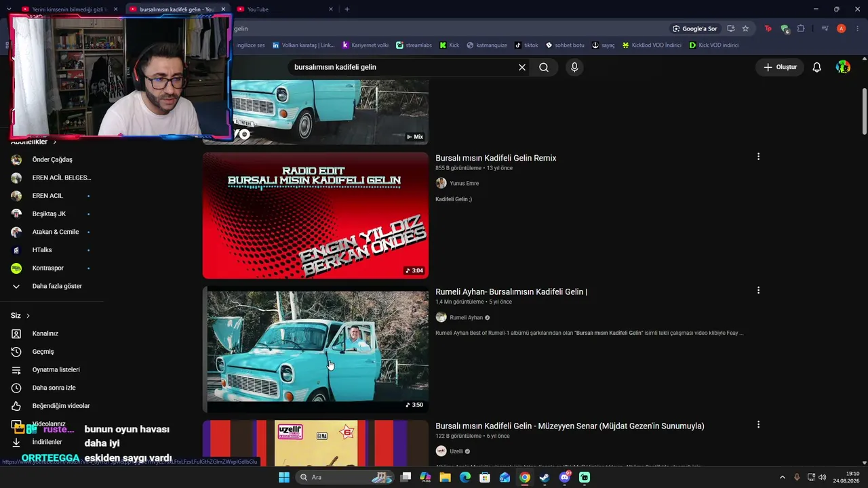Open more options for Müzeyyen Senar video
Screen dimensions: 868x488
coord(758,424)
